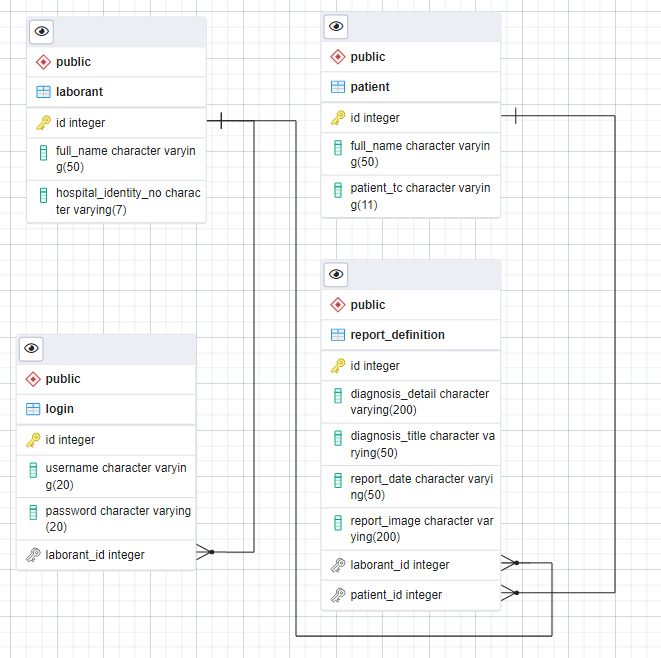
Task: Select 'id integer' row in report_definition table
Action: click(x=411, y=365)
